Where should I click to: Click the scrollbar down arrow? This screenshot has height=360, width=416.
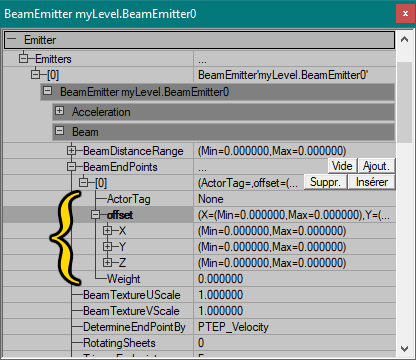405,349
